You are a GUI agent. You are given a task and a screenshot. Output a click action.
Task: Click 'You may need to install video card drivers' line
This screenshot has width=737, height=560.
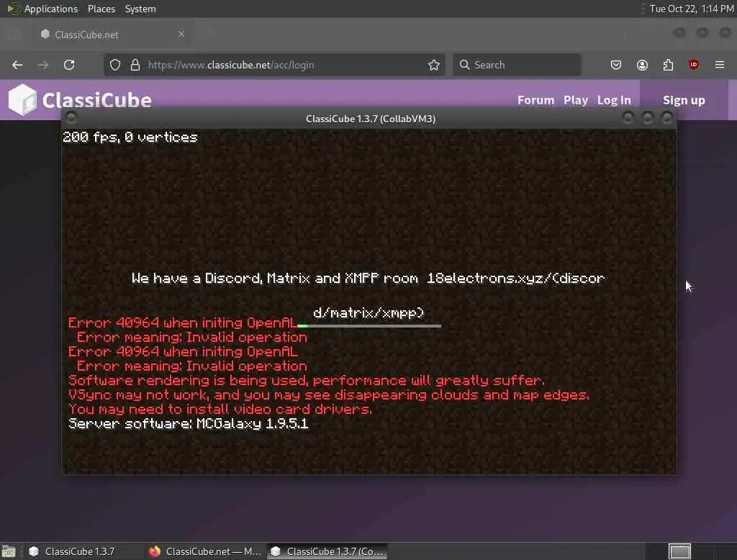[x=220, y=409]
